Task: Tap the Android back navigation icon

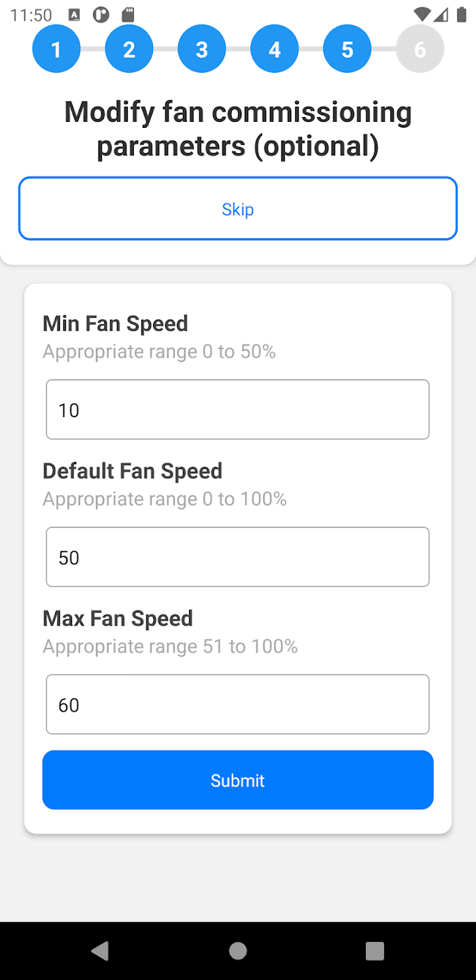Action: (100, 951)
